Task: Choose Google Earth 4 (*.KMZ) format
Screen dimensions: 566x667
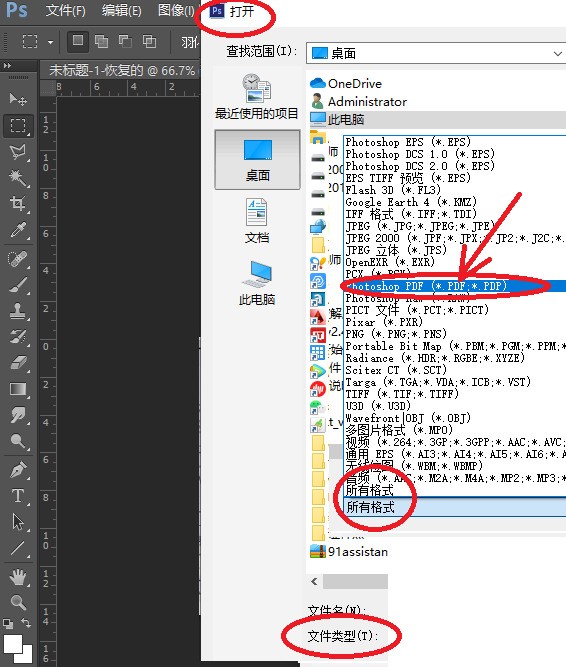Action: 455,202
